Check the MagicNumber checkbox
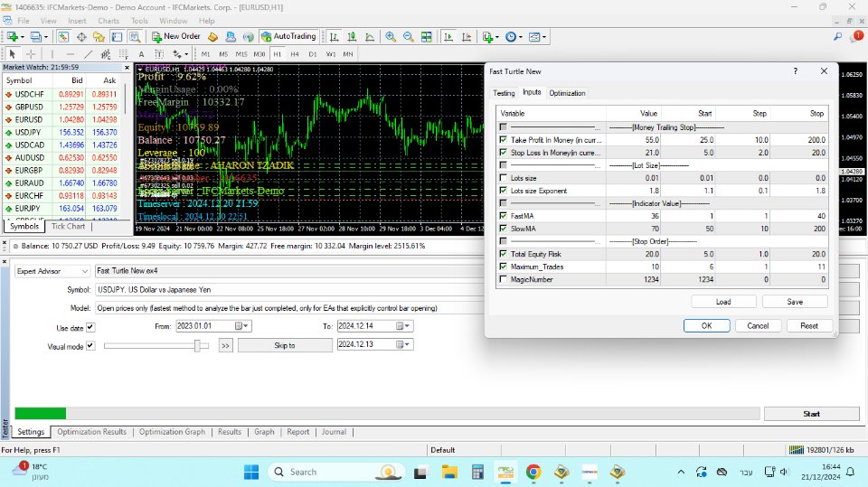Viewport: 868px width, 487px height. (x=504, y=279)
